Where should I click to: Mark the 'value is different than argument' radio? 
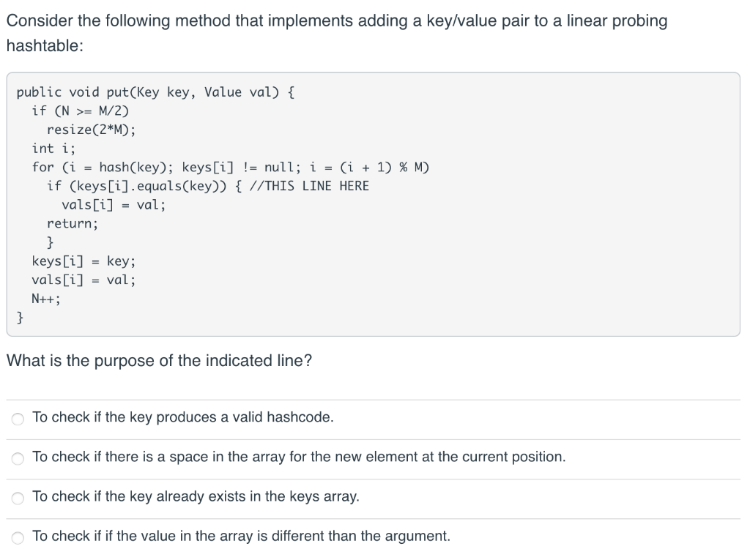click(18, 538)
